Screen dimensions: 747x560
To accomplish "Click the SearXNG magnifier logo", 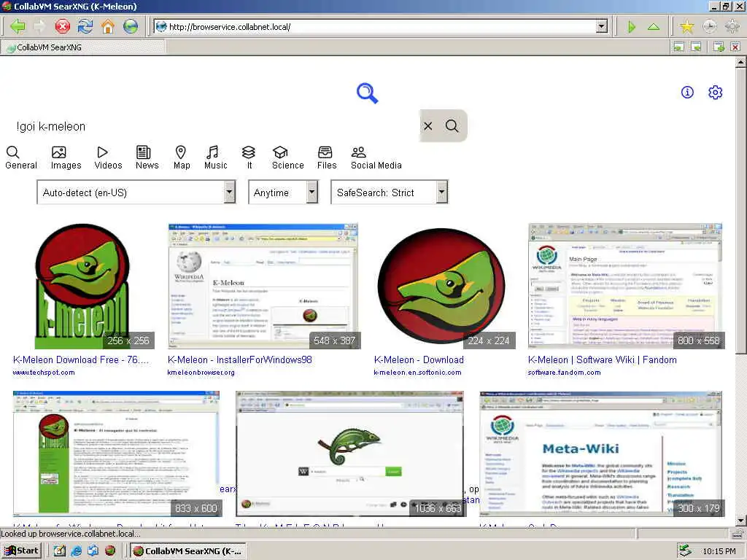I will pos(368,93).
